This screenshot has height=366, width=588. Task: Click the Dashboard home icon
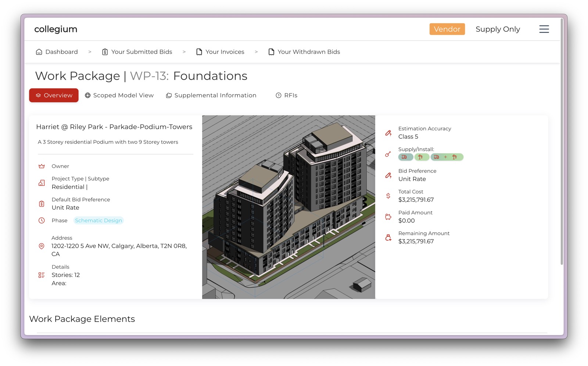coord(39,52)
